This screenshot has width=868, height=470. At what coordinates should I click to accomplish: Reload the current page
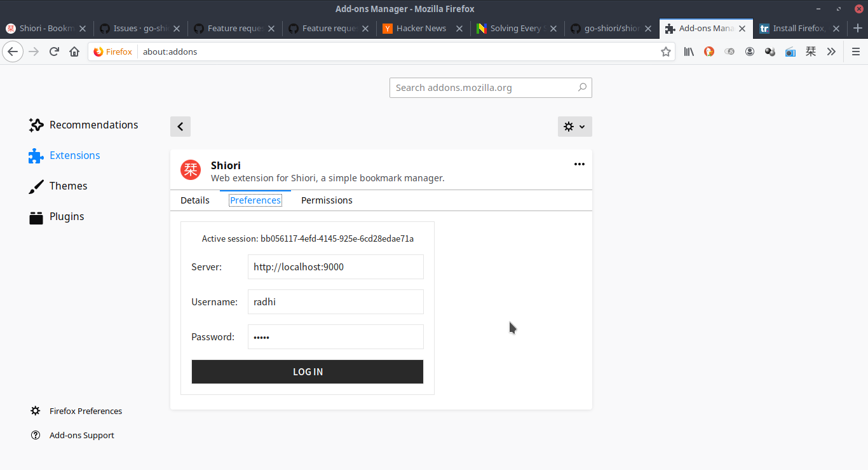(54, 52)
